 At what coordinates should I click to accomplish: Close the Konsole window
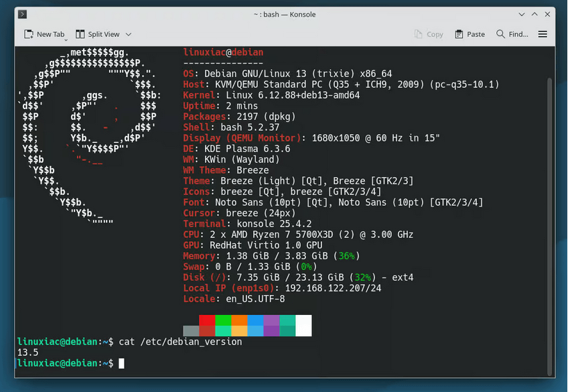547,14
